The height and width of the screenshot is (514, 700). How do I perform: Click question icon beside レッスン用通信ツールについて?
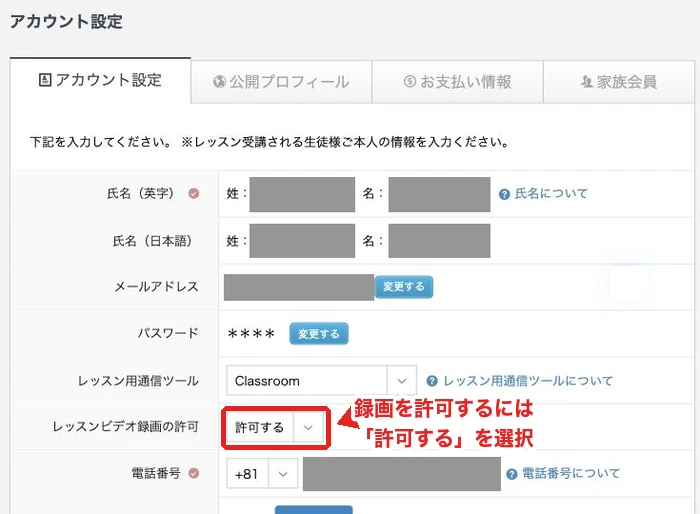coord(432,381)
